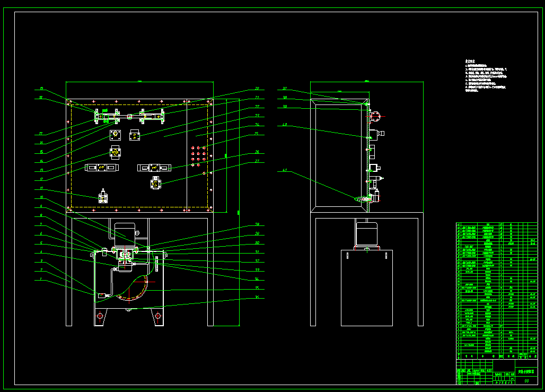The height and width of the screenshot is (392, 545).
Task: Click callout number 36 label
Action: pos(257,297)
